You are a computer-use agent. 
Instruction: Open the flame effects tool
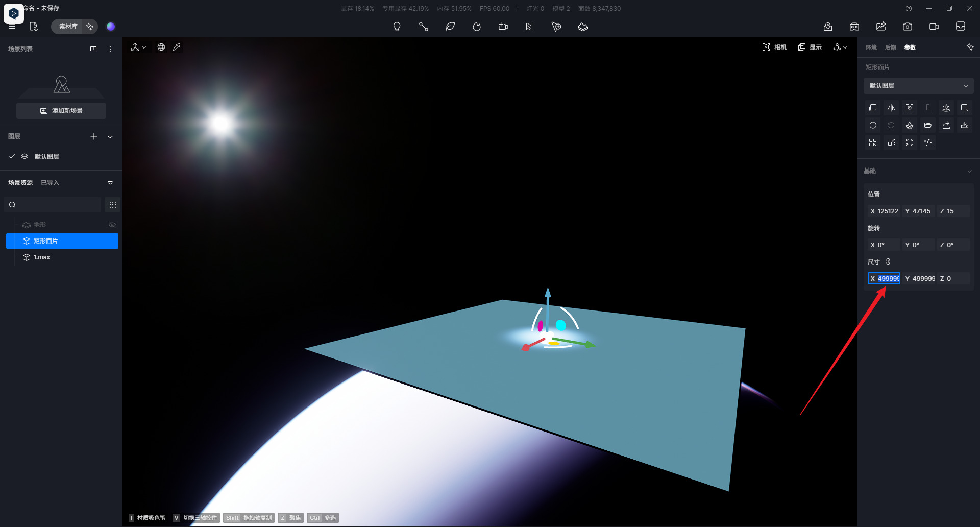click(476, 27)
